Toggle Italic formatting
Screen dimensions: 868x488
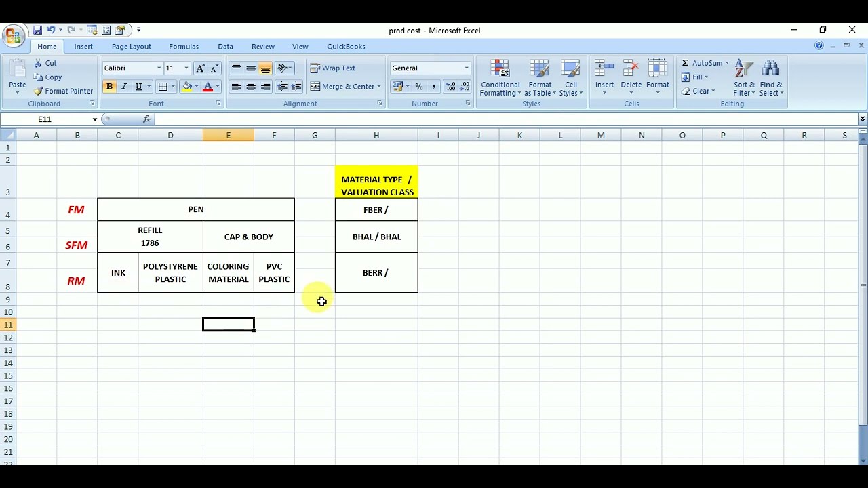(124, 87)
